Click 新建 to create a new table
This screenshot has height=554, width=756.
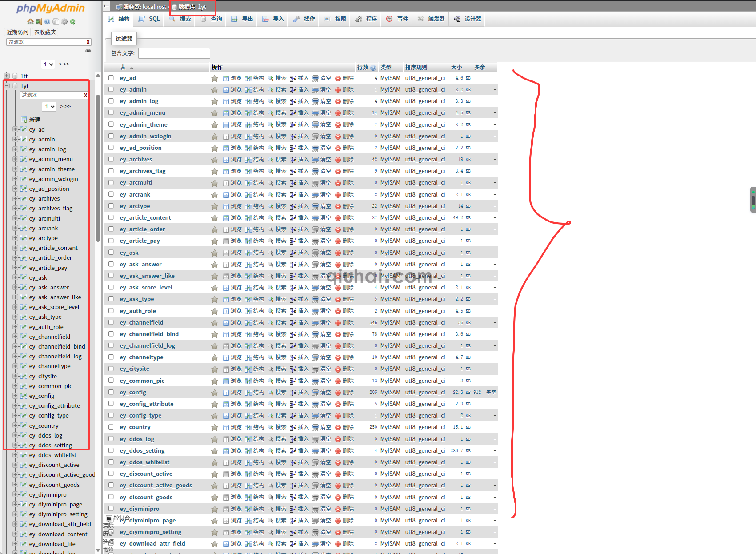click(35, 120)
